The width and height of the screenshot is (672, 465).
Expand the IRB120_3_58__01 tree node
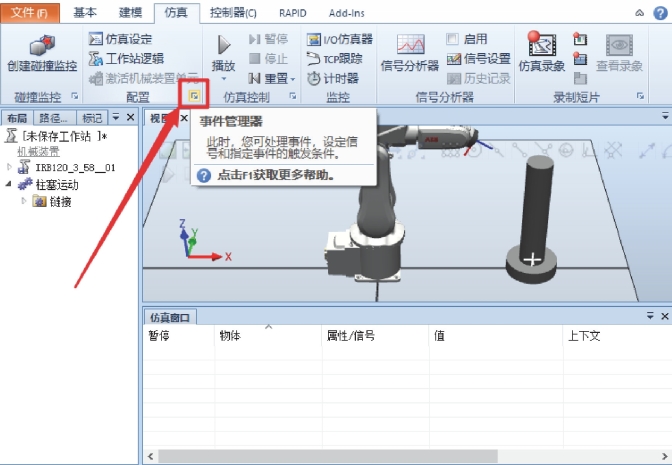pyautogui.click(x=9, y=167)
